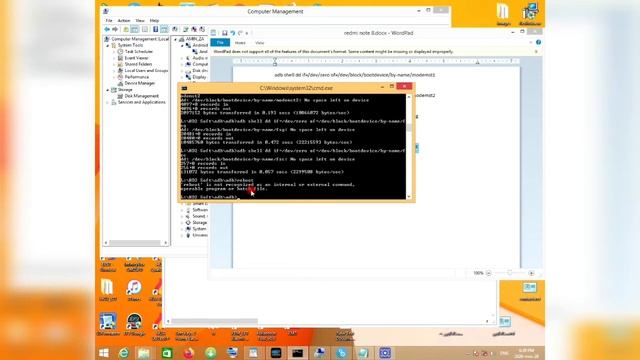Screen dimensions: 640x360
Task: Expand Task Scheduler node arrow
Action: (114, 52)
